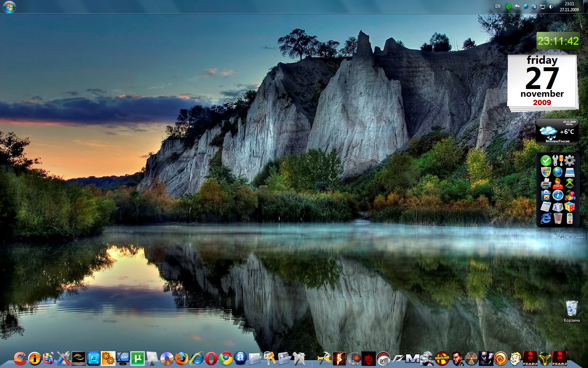
Task: Open the blue info icon in widget
Action: tap(558, 195)
